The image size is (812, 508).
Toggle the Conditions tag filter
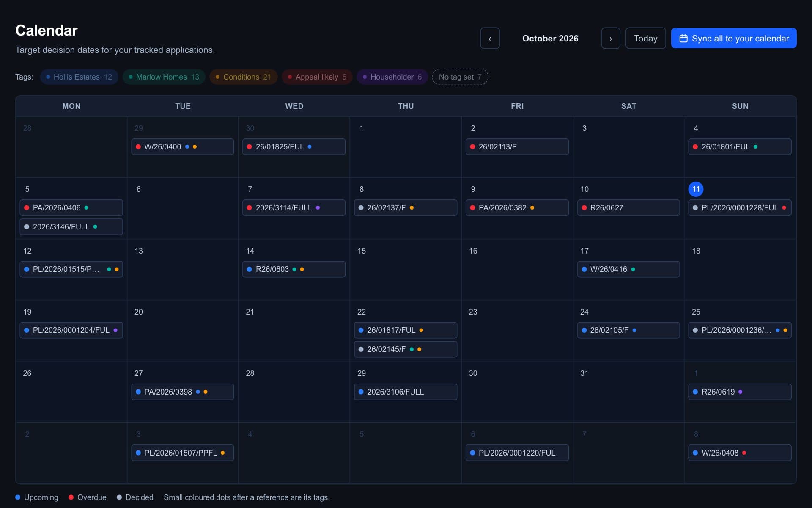[243, 77]
